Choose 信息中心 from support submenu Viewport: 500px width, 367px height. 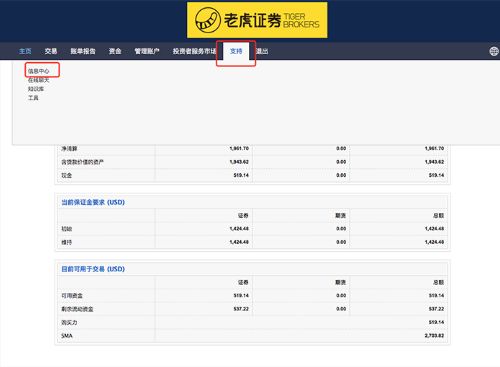click(x=38, y=71)
